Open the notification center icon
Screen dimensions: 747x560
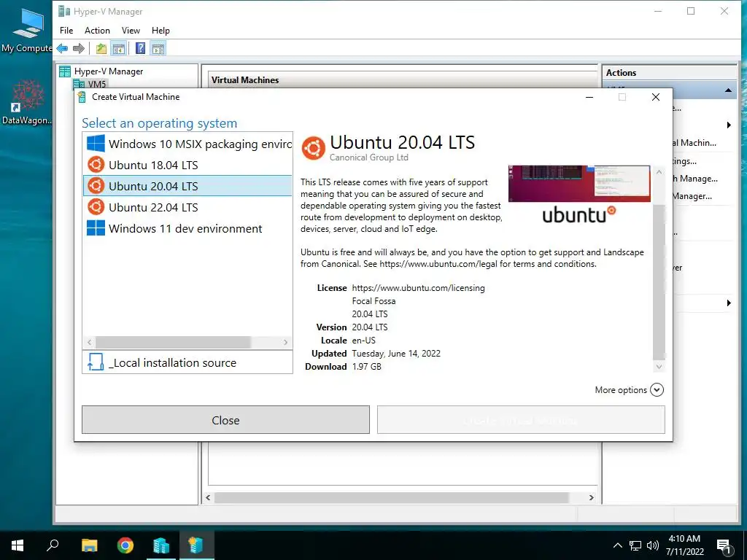tap(724, 546)
